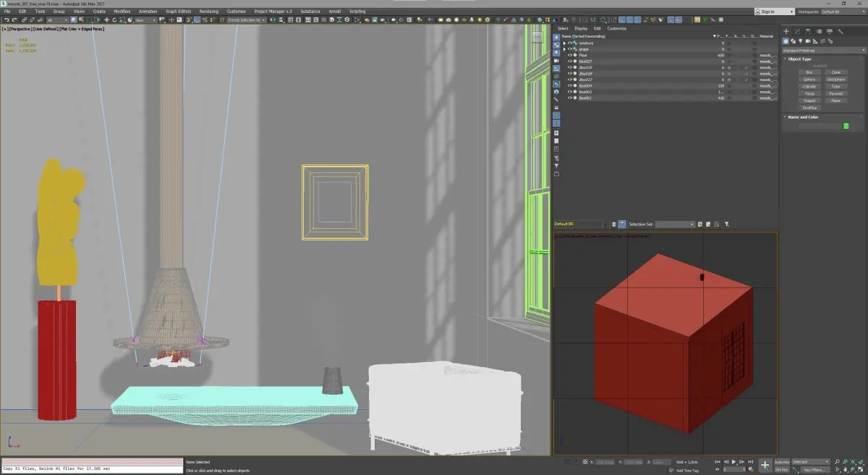Select the Create tab plus icon in command panel
The image size is (868, 475).
tap(786, 32)
